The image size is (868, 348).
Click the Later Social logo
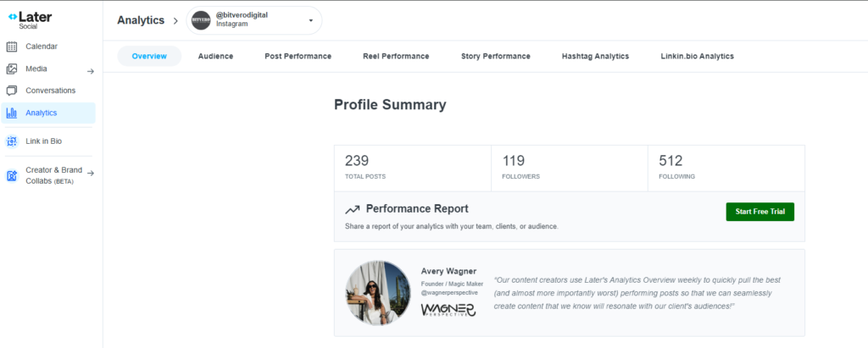(x=30, y=20)
